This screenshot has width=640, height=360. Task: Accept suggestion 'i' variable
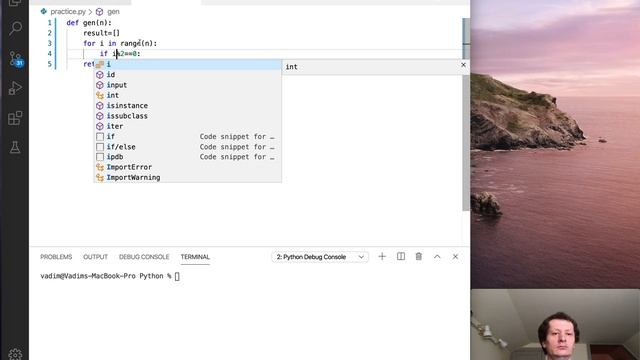tap(188, 64)
